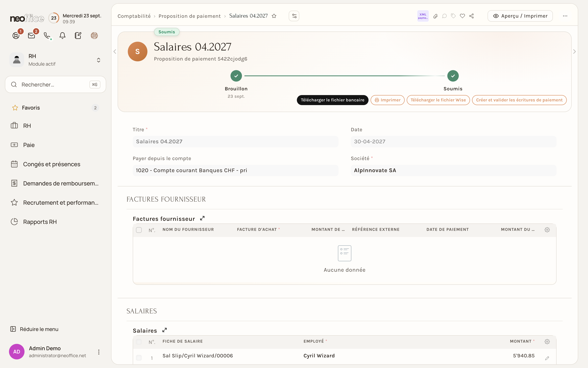
Task: Open Congés et présences menu item
Action: coord(55,164)
